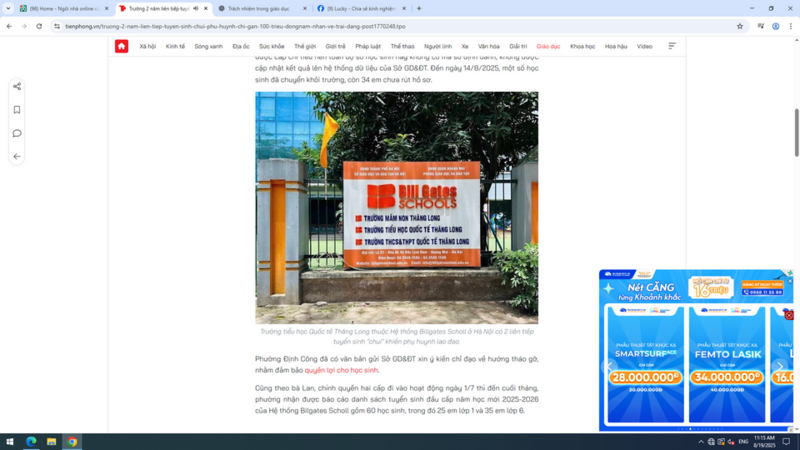Open the Thế giới section
This screenshot has height=450, width=800.
tap(305, 46)
